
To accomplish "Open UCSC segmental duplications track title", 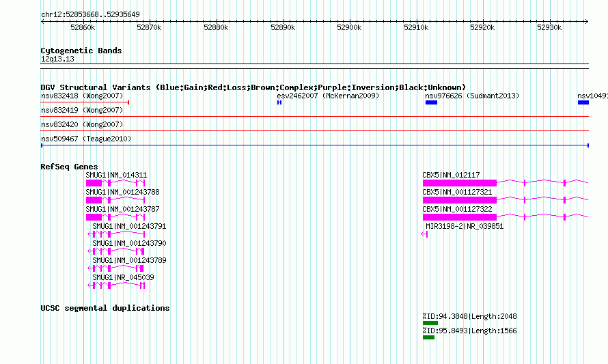I will tap(105, 308).
